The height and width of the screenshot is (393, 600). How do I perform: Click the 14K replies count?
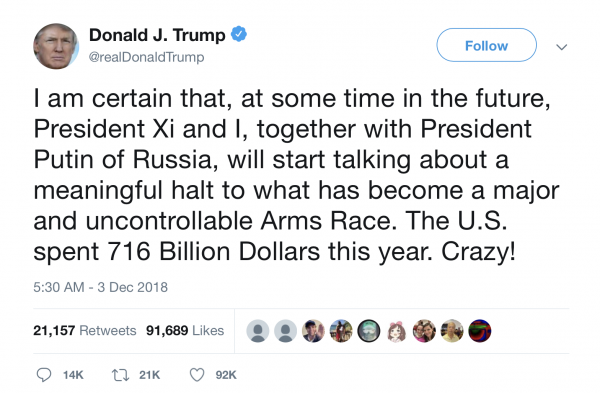tap(73, 375)
